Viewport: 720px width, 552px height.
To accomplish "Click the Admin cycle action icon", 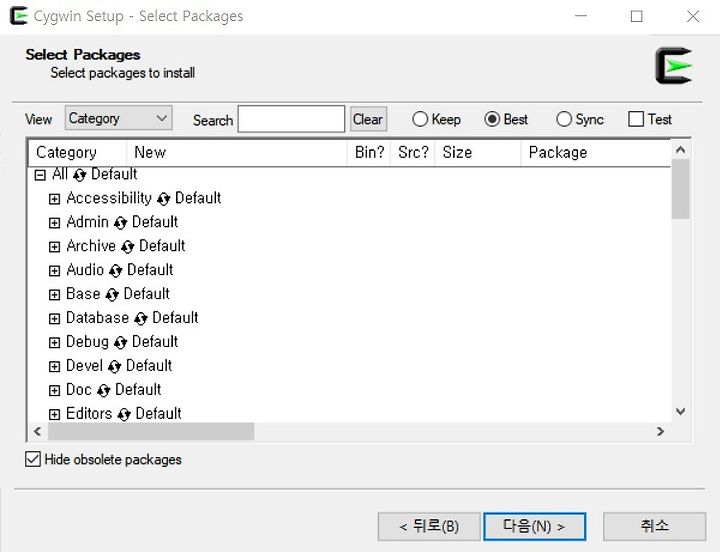I will pyautogui.click(x=120, y=223).
